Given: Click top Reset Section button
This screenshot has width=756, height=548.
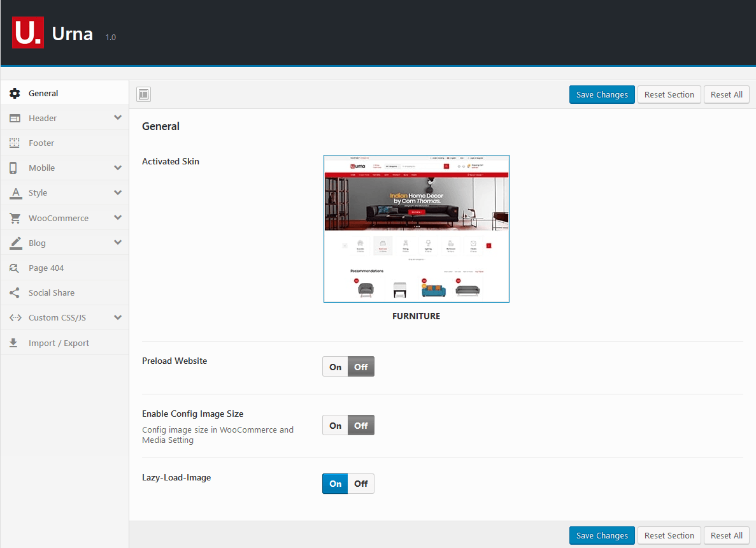Looking at the screenshot, I should [669, 94].
